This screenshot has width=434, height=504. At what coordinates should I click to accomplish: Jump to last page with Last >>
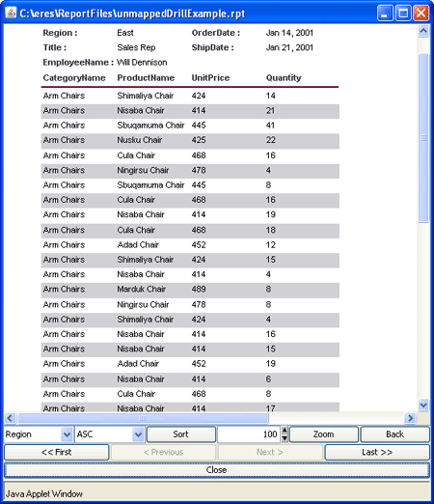coord(377,452)
